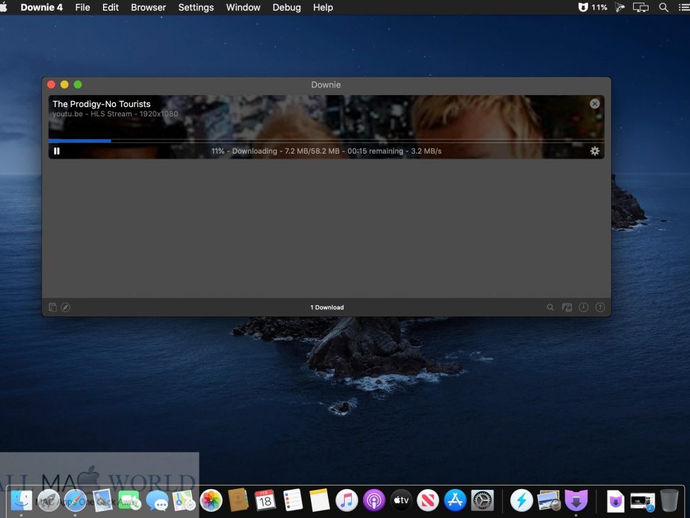Open the Downie 4 app menu
Screen dimensions: 690x518
click(x=41, y=7)
